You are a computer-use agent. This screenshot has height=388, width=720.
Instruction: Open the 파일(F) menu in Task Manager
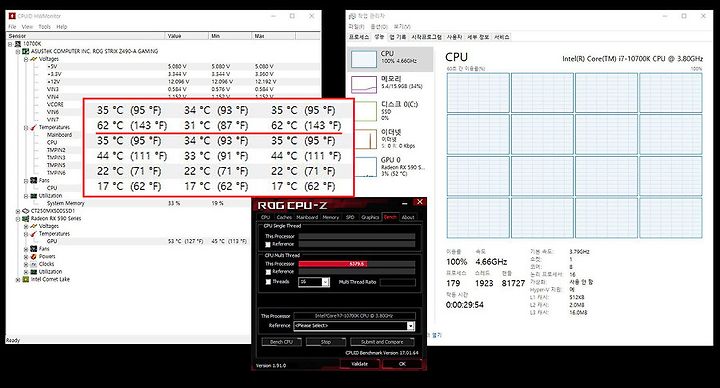[356, 27]
